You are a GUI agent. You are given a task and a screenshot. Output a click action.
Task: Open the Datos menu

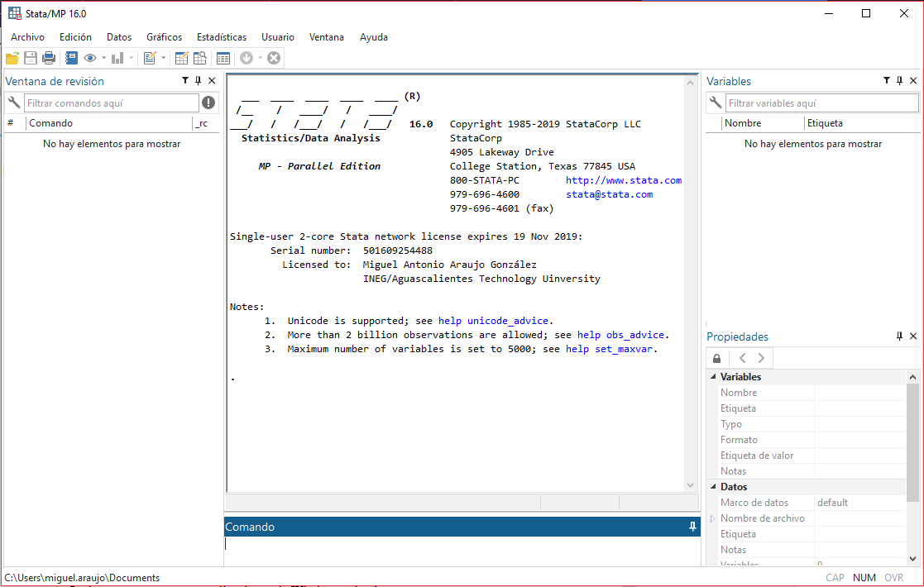coord(119,37)
